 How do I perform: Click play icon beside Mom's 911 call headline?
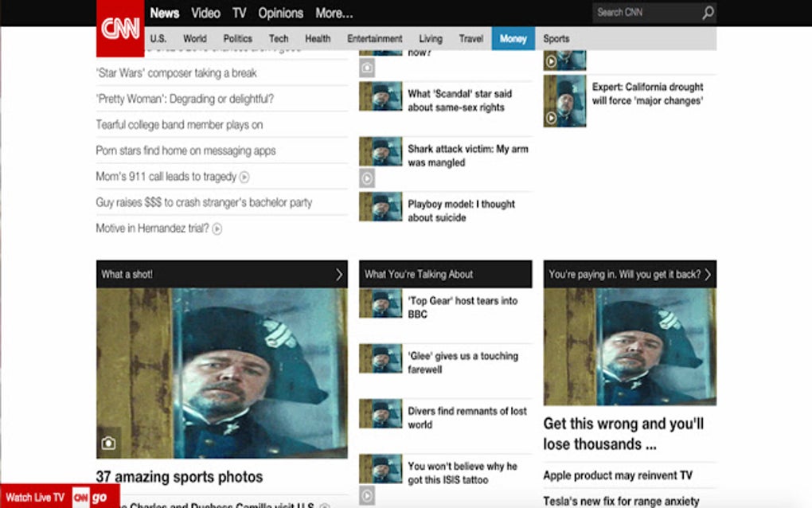[244, 177]
